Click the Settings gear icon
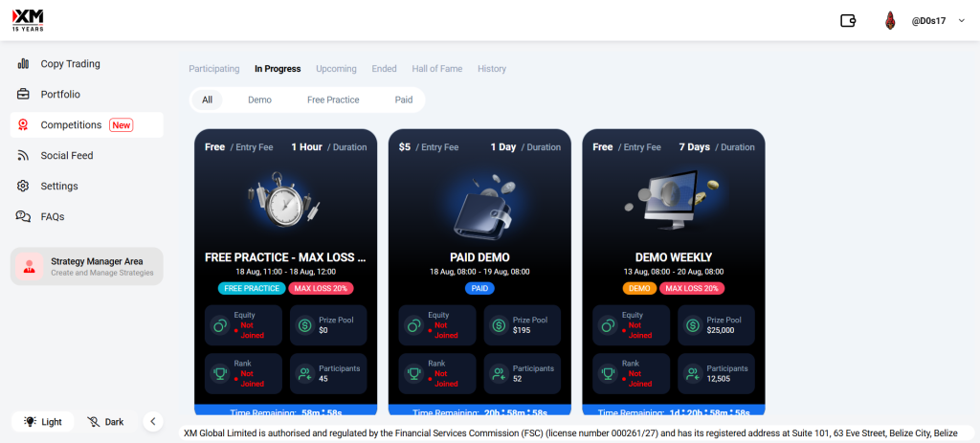Screen dimensions: 980x443 [23, 187]
